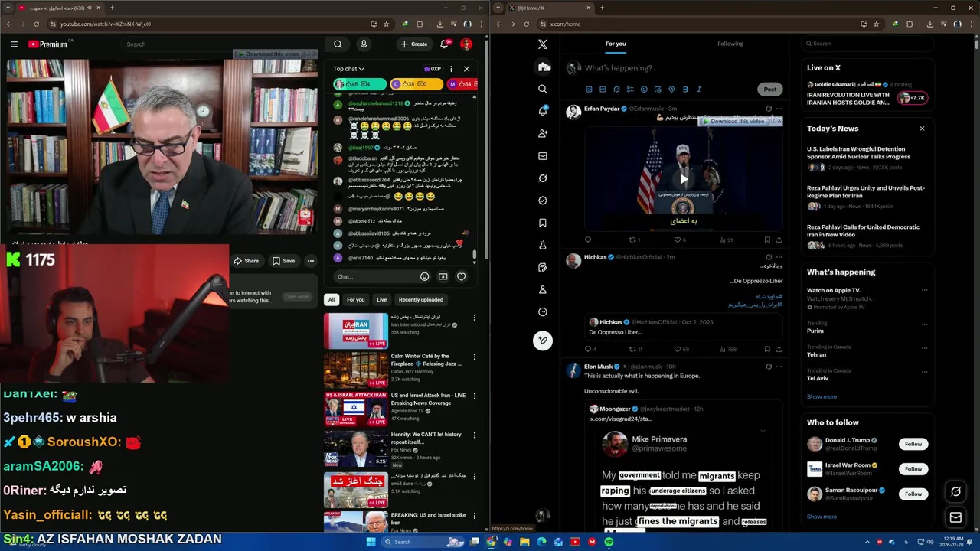Click the YouTube search magnifier button
The height and width of the screenshot is (551, 980).
click(x=338, y=44)
